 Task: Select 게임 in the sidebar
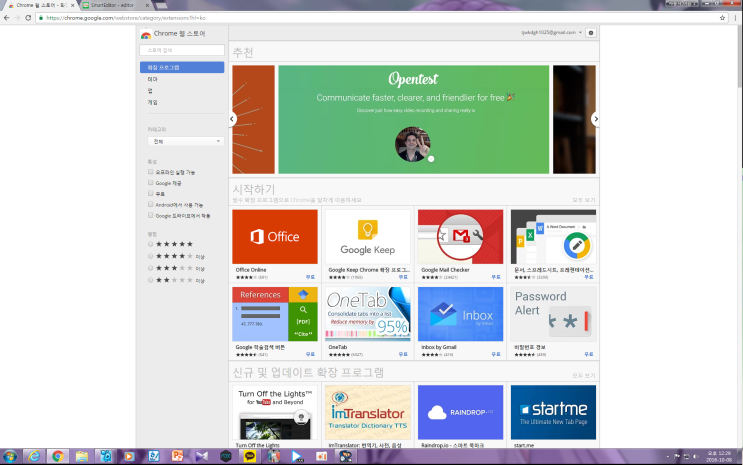coord(153,102)
